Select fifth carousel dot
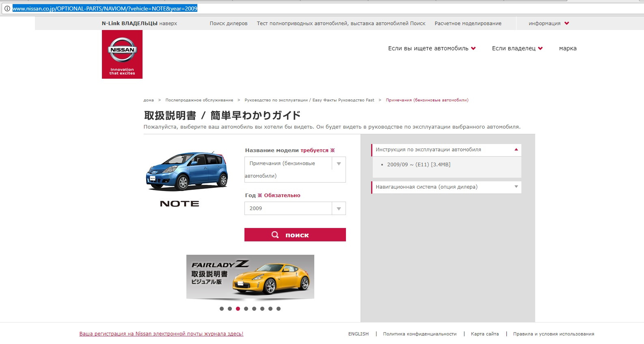 [x=254, y=309]
